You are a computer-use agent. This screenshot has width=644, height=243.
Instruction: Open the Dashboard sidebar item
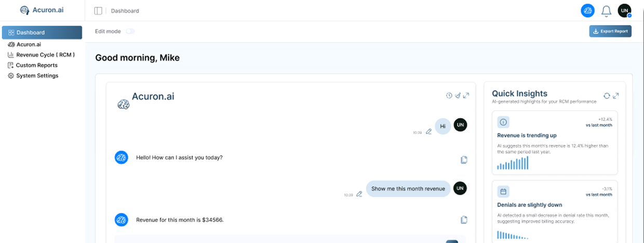coord(42,32)
